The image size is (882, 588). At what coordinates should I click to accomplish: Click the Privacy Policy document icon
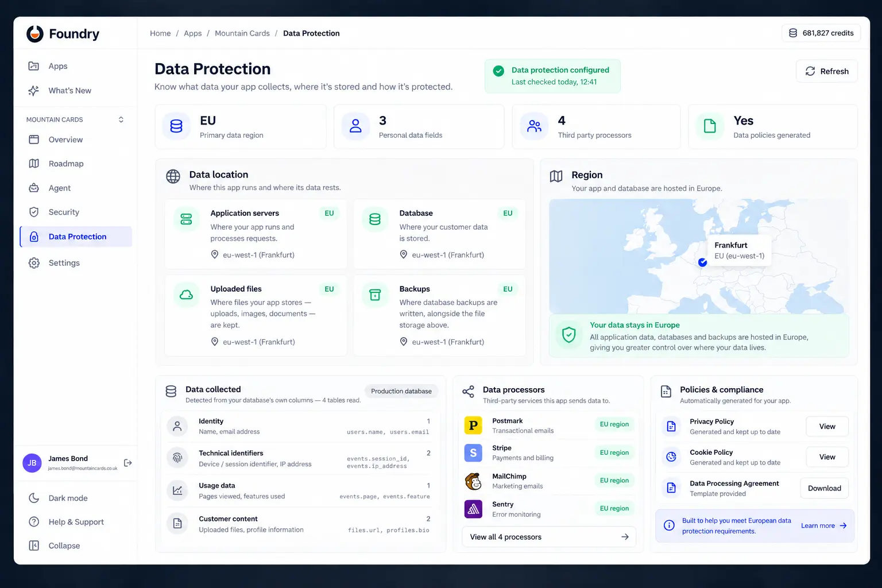click(671, 426)
